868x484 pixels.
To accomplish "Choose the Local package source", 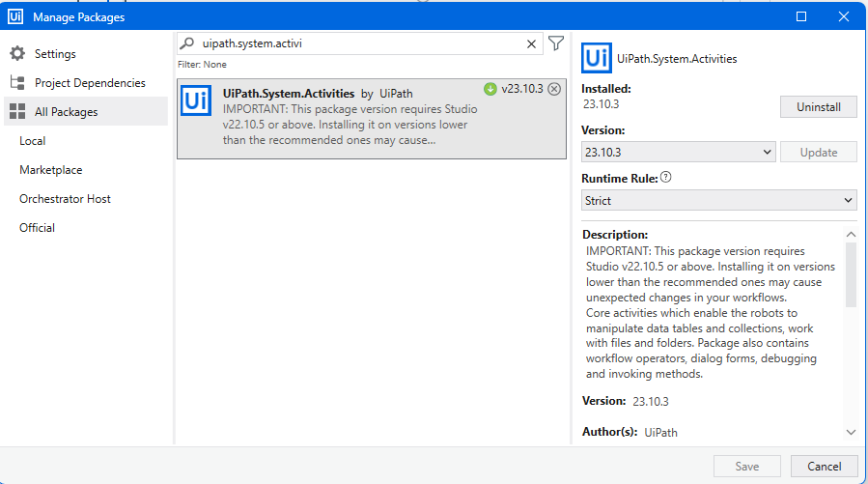I will [x=32, y=141].
